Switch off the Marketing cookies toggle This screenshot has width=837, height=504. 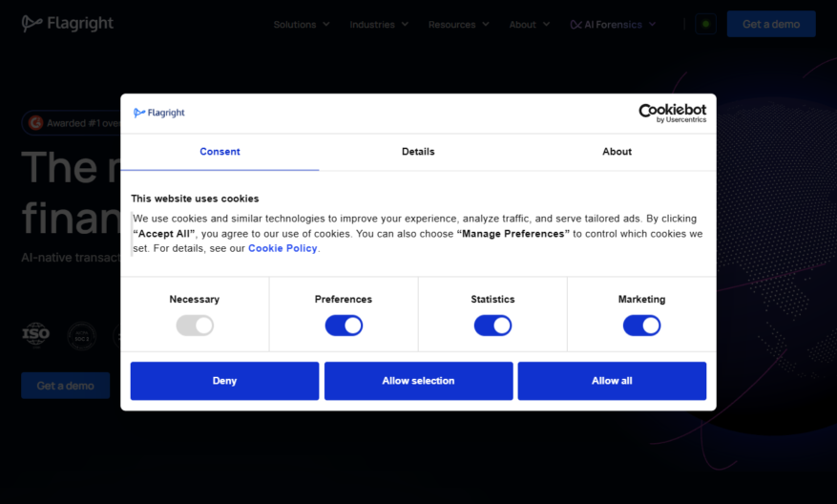coord(641,325)
